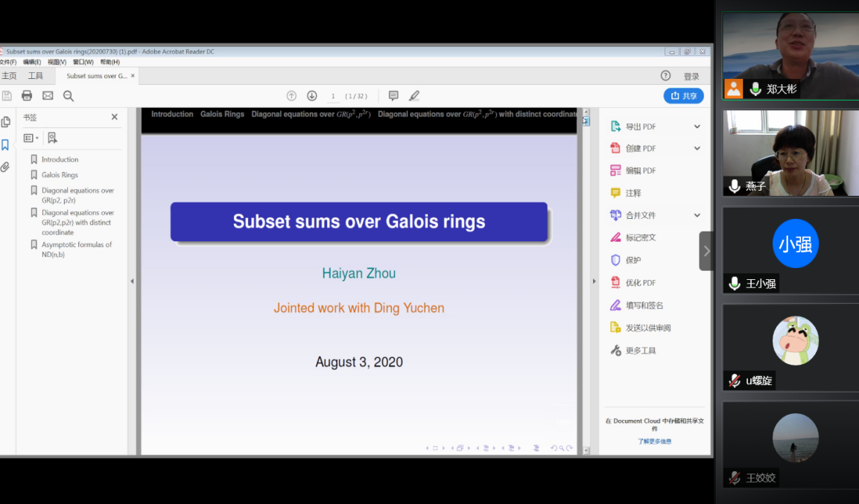
Task: Open the 文件(F) menu
Action: tap(8, 63)
